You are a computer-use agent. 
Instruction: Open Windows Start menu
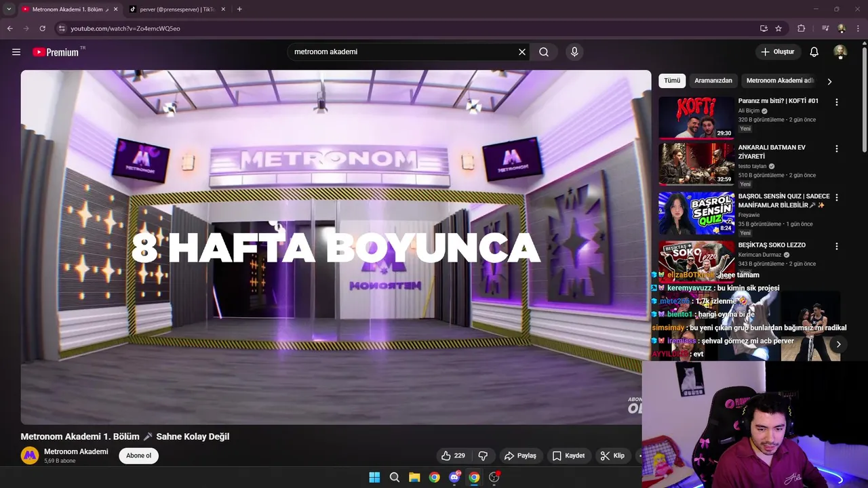pyautogui.click(x=374, y=477)
